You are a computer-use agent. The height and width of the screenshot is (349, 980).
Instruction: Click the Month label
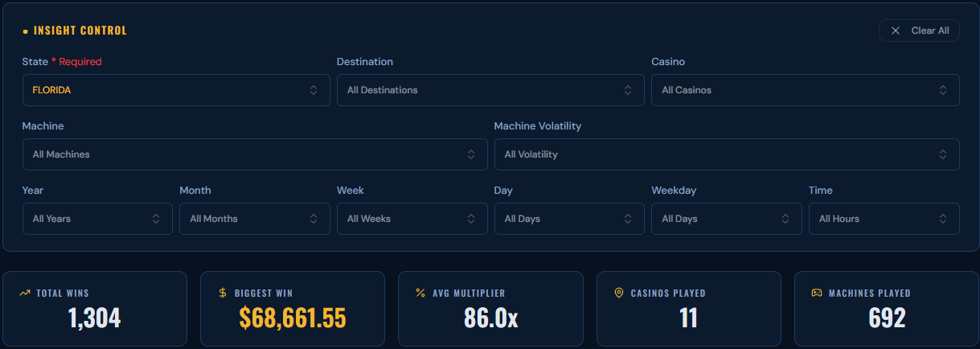click(x=195, y=191)
